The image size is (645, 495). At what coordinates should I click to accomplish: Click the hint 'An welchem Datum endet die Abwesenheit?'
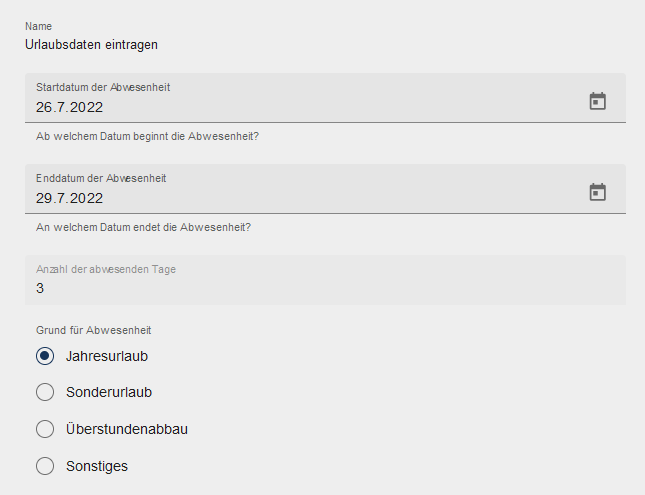tap(143, 227)
